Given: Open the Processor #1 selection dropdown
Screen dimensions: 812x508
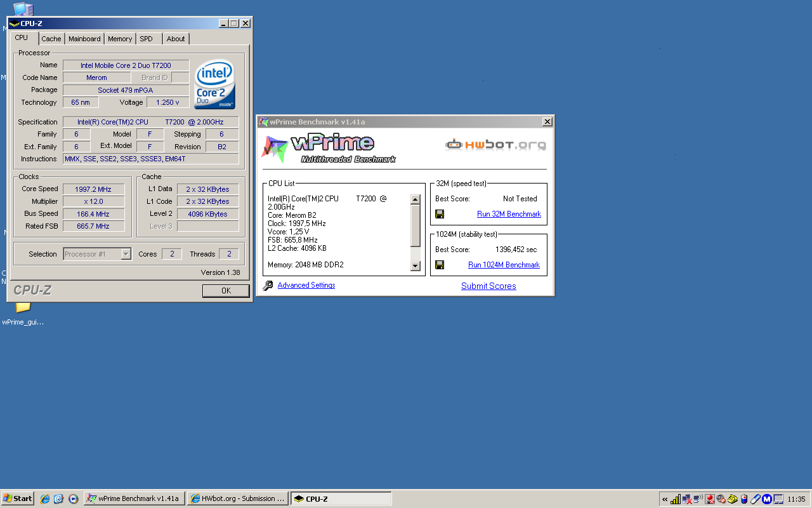Looking at the screenshot, I should 126,254.
